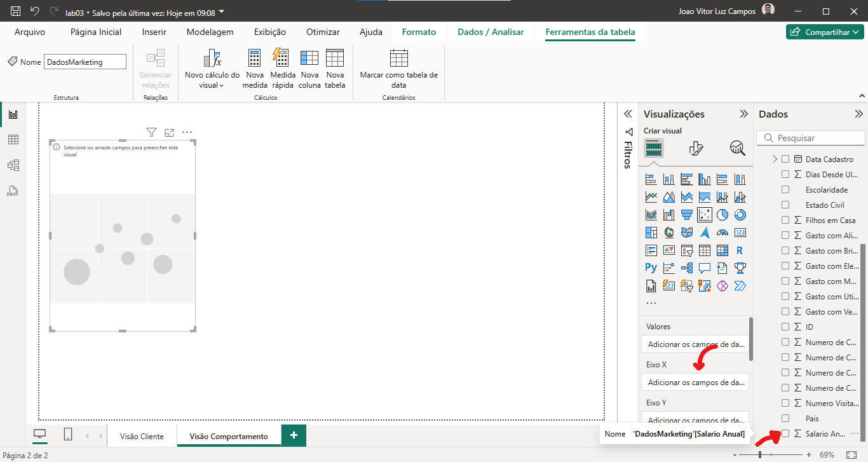Switch to the Página Inicial tab
The height and width of the screenshot is (462, 868).
(x=96, y=32)
